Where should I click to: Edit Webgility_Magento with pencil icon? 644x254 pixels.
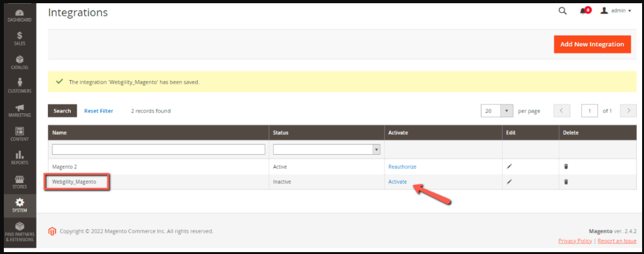510,182
